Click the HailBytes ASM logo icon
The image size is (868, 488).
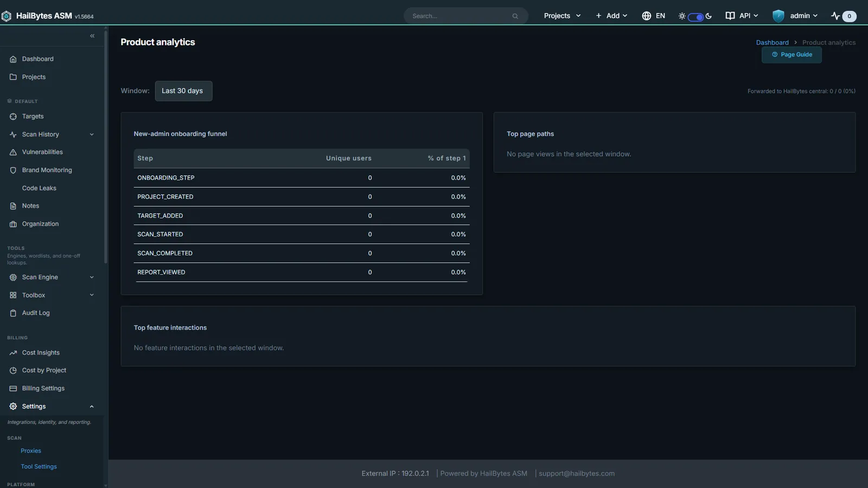(7, 16)
